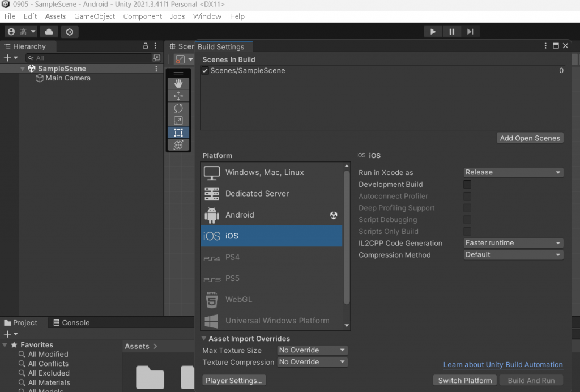The image size is (580, 392).
Task: Toggle Script Debugging checkbox
Action: 467,220
